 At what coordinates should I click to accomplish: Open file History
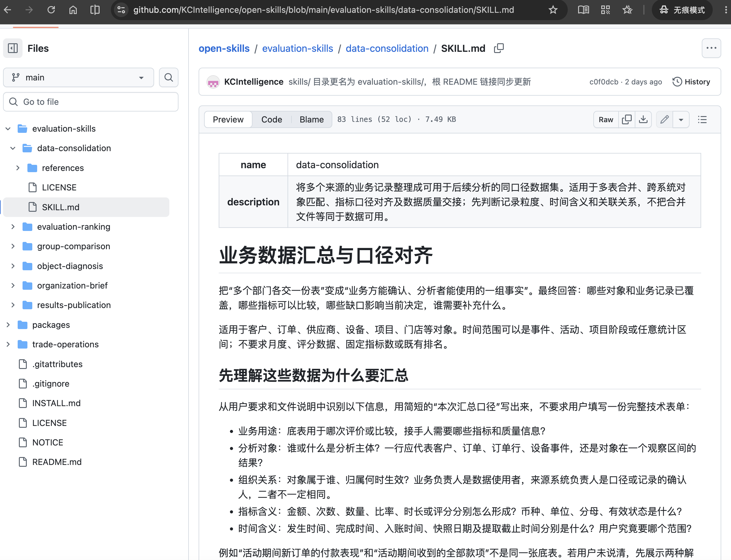(x=691, y=82)
